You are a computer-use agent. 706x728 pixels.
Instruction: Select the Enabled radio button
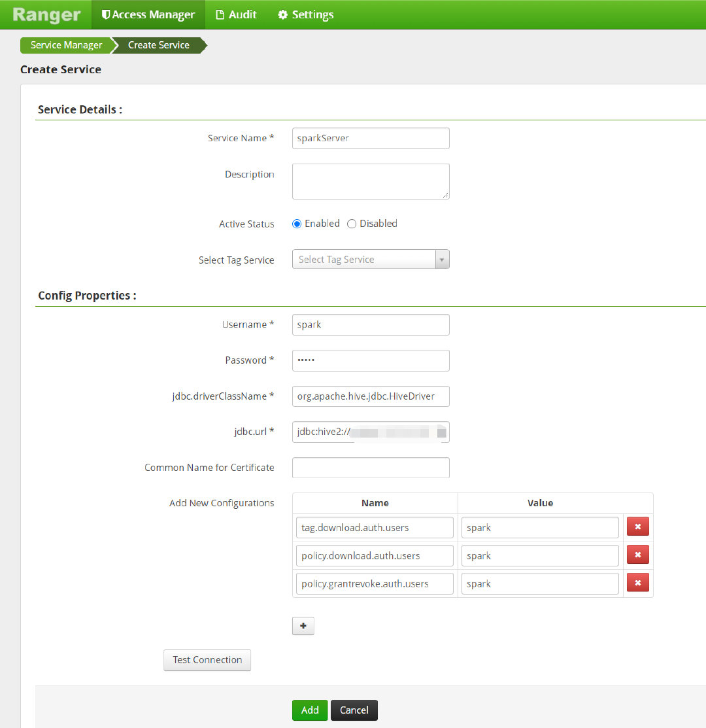coord(297,224)
